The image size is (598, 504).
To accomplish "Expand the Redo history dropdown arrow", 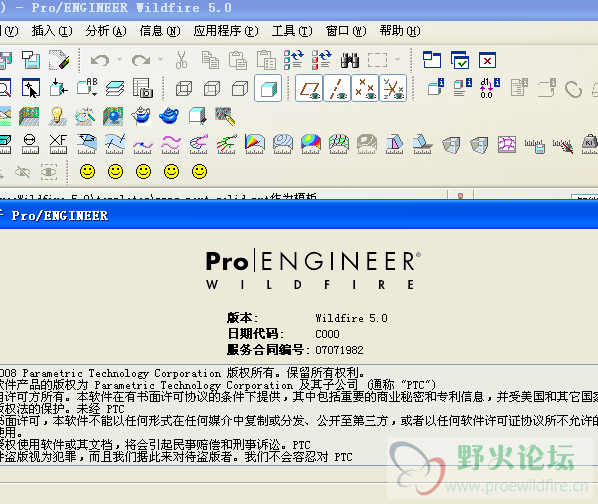I will [x=160, y=59].
